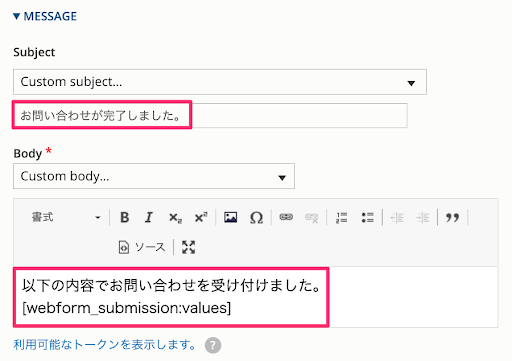
Task: Insert a bulleted list
Action: tap(367, 218)
